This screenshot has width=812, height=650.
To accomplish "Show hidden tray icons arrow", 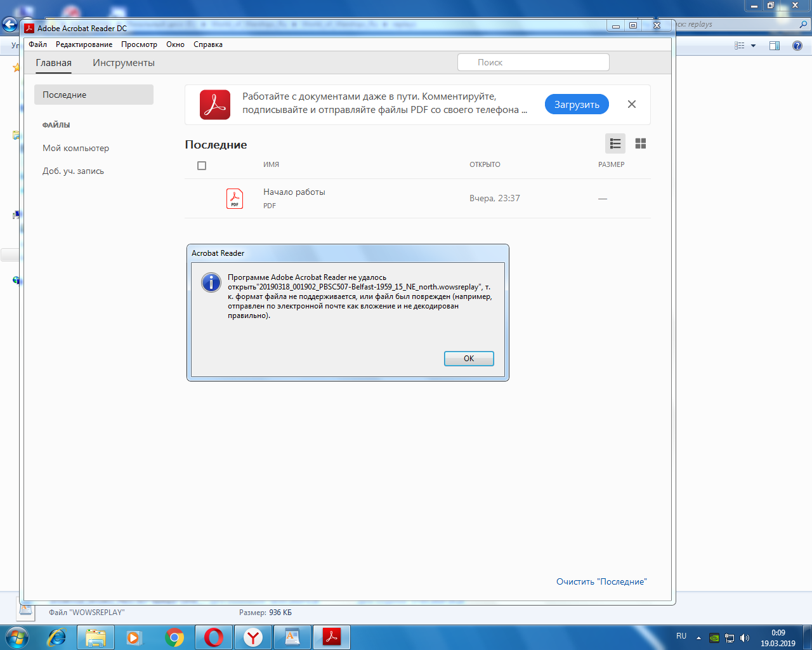I will tap(698, 638).
